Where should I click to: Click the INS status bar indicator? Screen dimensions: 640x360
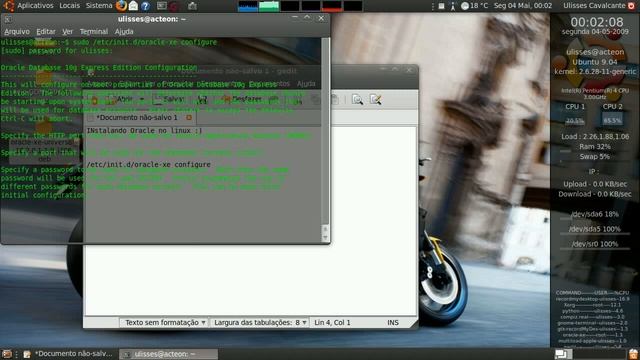[393, 322]
